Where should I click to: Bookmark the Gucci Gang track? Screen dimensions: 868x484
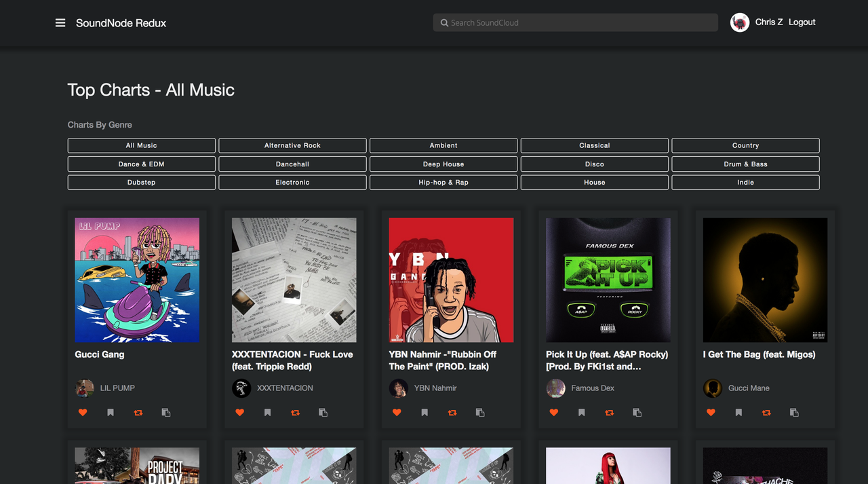tap(111, 412)
